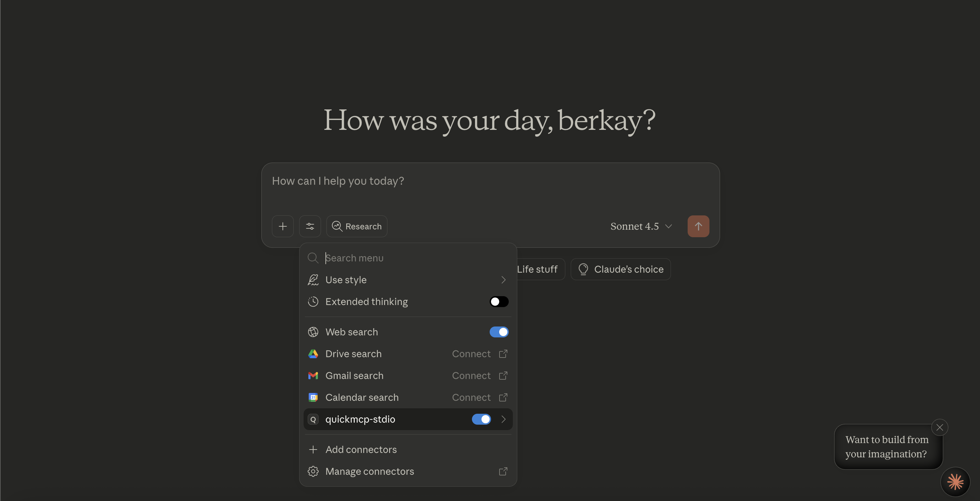Click the Google Calendar icon in the menu
The image size is (980, 501).
point(313,397)
